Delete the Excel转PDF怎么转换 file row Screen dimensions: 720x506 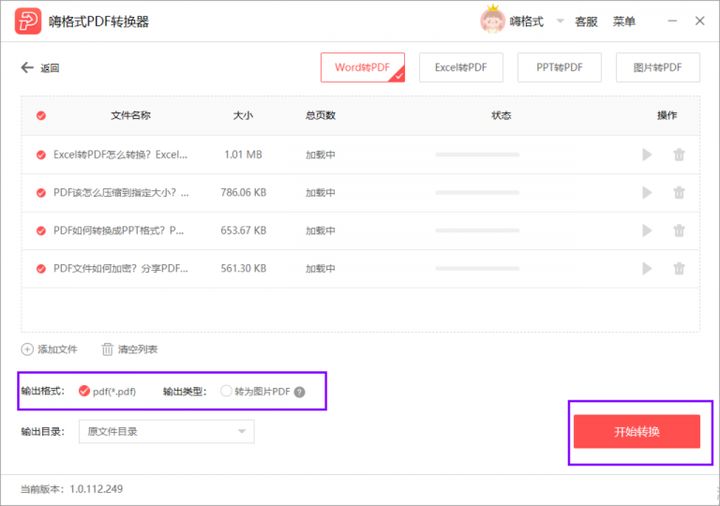coord(679,155)
